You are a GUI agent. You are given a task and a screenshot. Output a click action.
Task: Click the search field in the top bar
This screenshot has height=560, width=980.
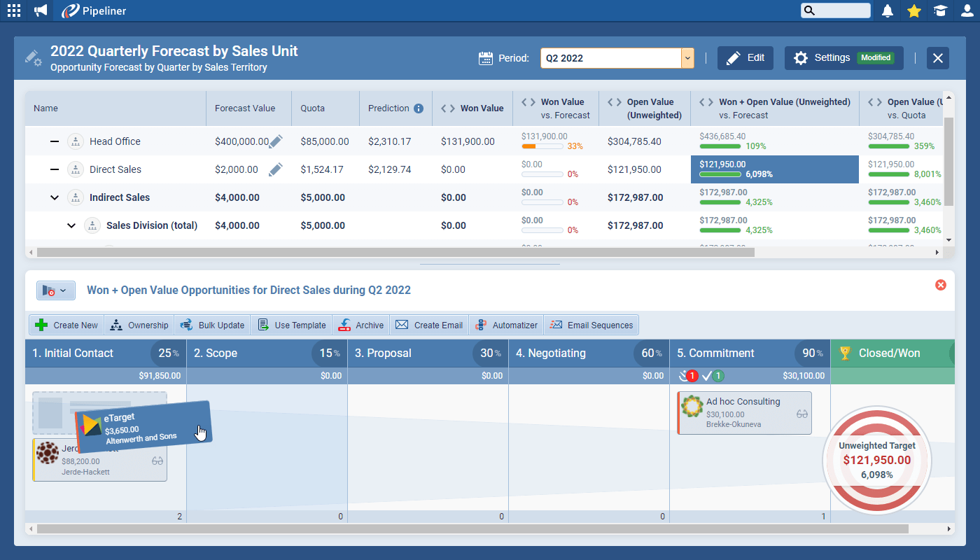pyautogui.click(x=835, y=10)
